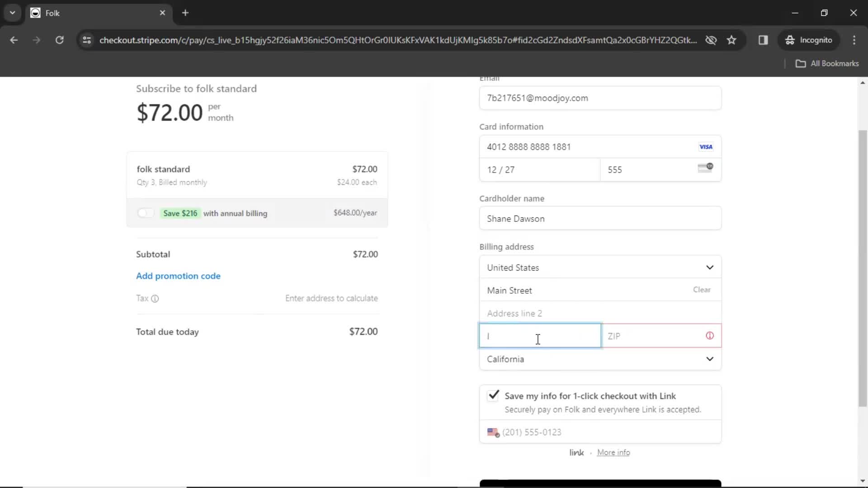Screen dimensions: 868x488
Task: Click the browser extensions icon
Action: pos(763,40)
